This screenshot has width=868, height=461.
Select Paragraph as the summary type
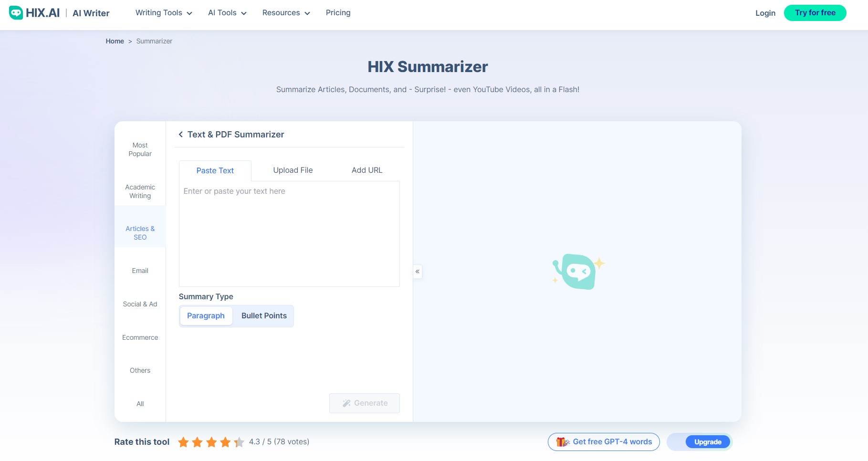click(206, 315)
